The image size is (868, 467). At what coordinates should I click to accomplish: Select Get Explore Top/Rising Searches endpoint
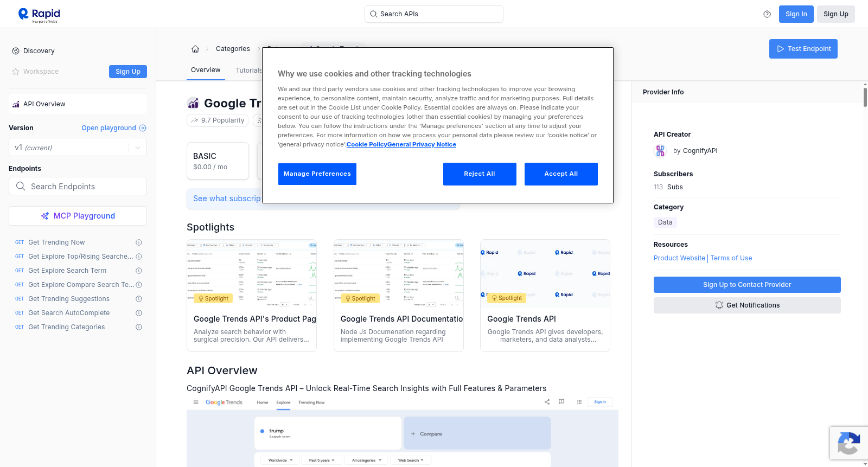click(x=80, y=257)
